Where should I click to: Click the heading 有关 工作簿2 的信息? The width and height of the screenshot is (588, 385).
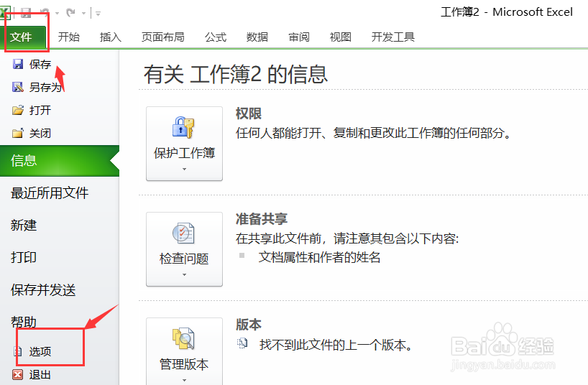pyautogui.click(x=236, y=74)
